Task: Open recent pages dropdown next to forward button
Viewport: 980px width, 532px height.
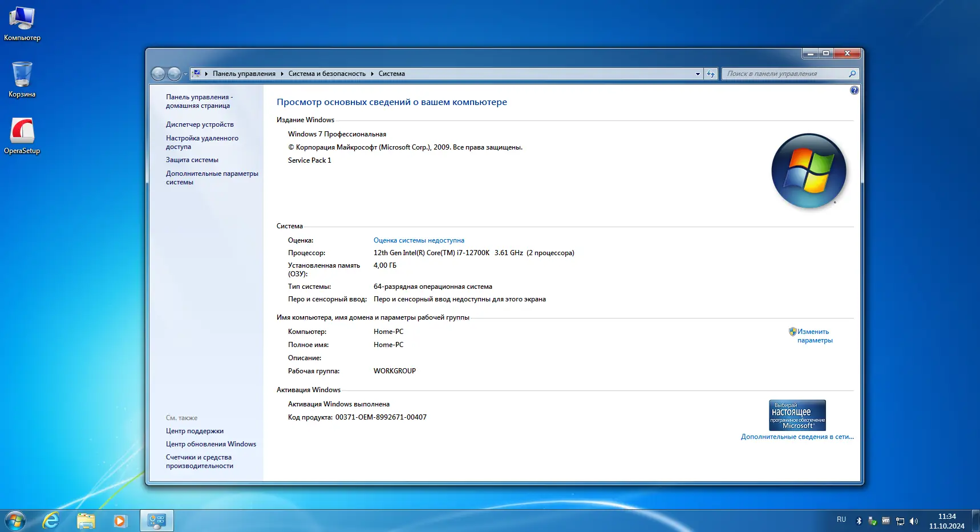Action: click(185, 74)
